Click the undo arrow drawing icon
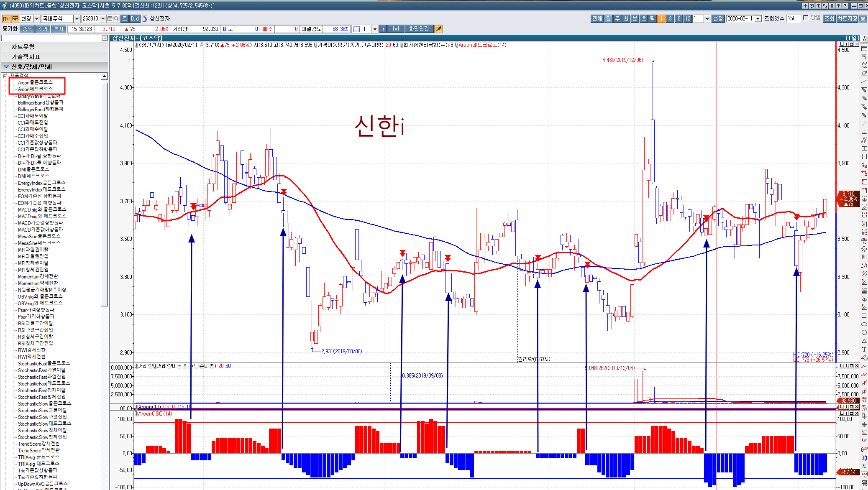 (864, 56)
